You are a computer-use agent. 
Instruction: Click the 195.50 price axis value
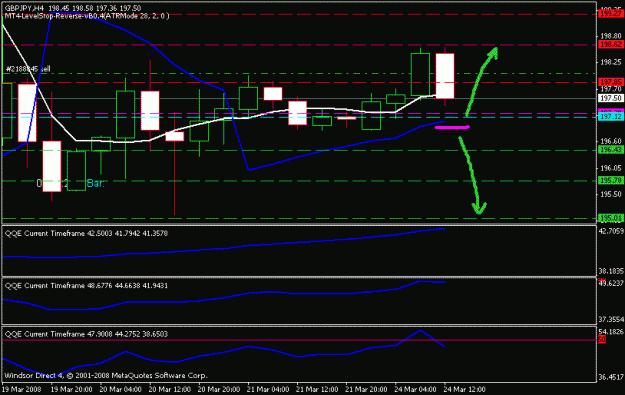[611, 194]
